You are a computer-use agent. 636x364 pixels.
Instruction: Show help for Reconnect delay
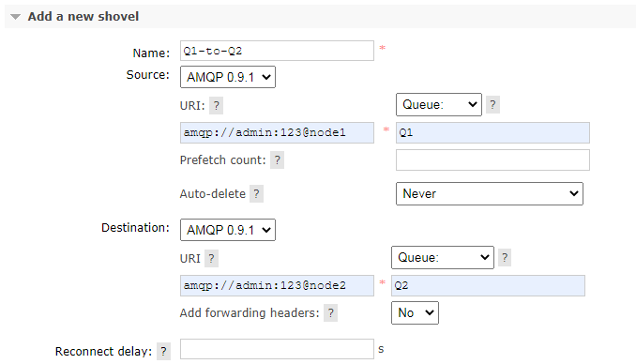click(x=163, y=352)
